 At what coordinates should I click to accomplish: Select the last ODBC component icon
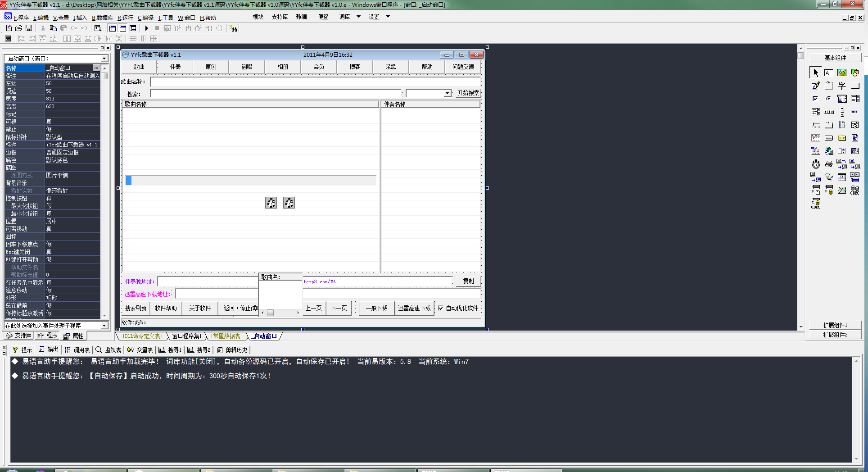coord(816,203)
